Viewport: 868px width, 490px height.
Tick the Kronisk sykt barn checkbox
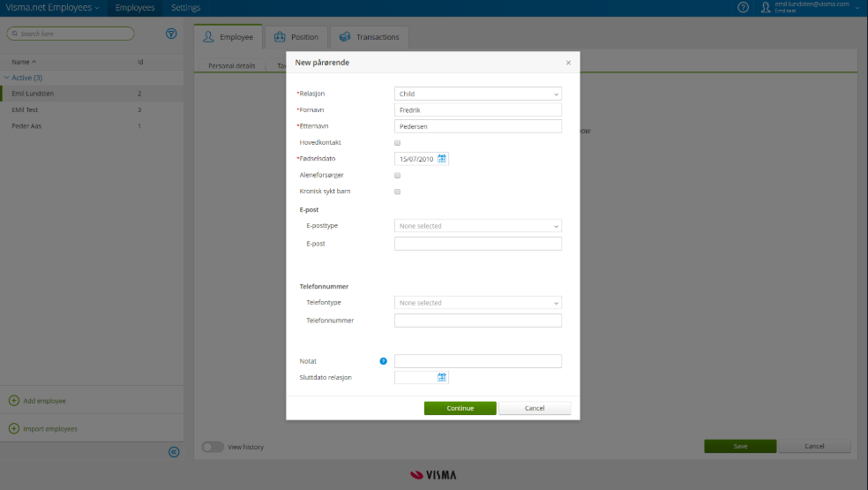pyautogui.click(x=398, y=192)
